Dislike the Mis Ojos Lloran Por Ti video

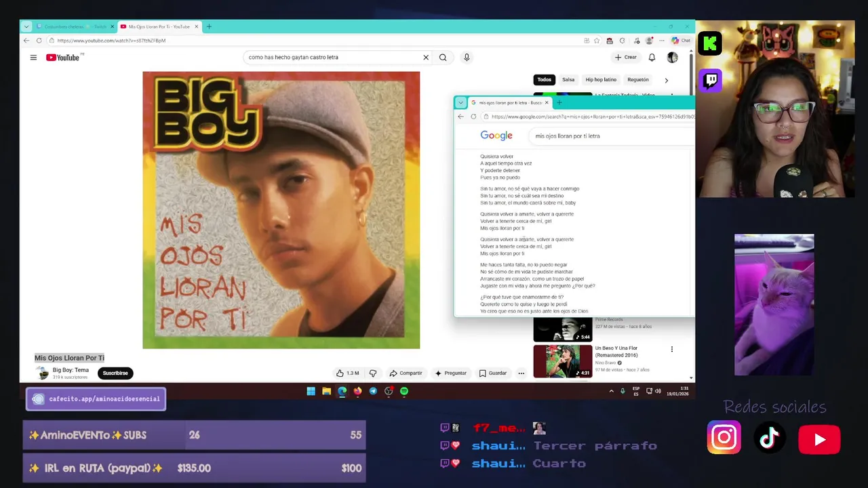tap(372, 373)
